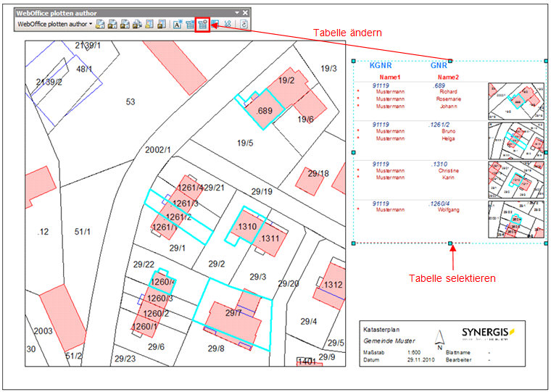Click the GNR value '.1260/4' in table

pyautogui.click(x=439, y=204)
